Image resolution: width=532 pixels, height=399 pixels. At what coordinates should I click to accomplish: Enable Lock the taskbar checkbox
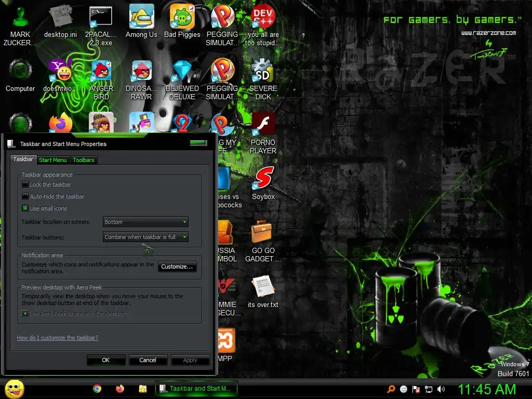(x=25, y=184)
